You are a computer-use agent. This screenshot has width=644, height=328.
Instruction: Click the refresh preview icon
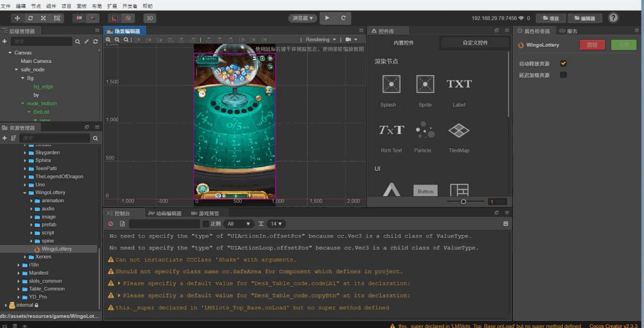point(343,18)
